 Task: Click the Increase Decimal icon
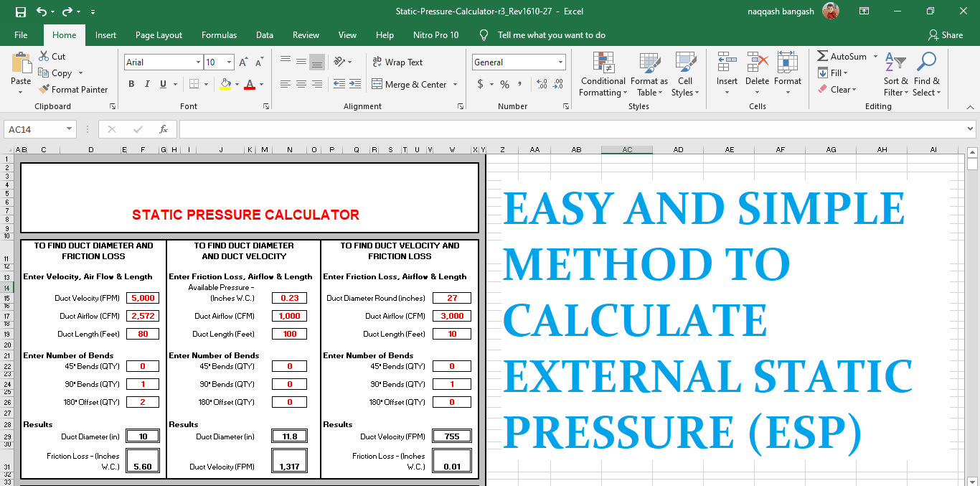pyautogui.click(x=542, y=84)
